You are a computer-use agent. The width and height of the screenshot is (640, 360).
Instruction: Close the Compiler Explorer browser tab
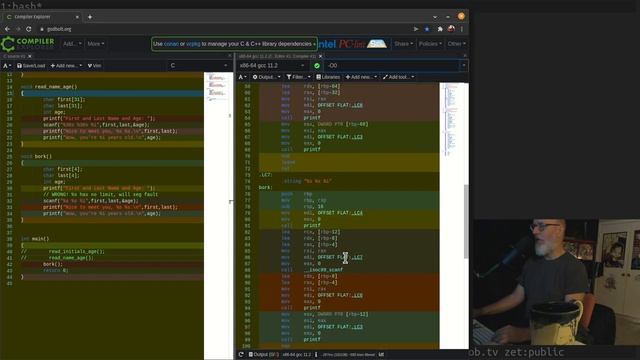click(x=77, y=17)
